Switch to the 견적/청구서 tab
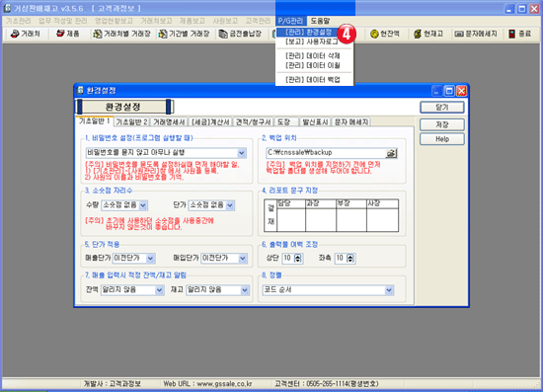543x392 pixels. click(x=254, y=121)
